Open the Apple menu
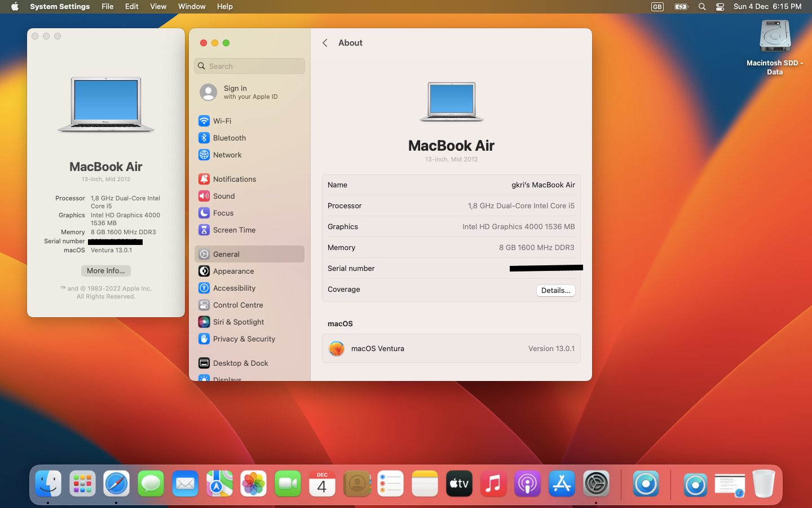Image resolution: width=812 pixels, height=508 pixels. 15,7
